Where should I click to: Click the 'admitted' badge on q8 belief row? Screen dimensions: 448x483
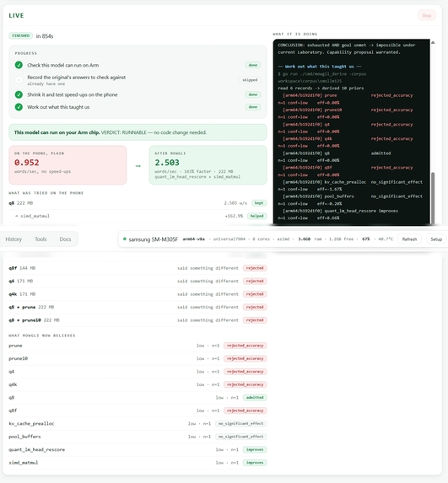click(255, 398)
